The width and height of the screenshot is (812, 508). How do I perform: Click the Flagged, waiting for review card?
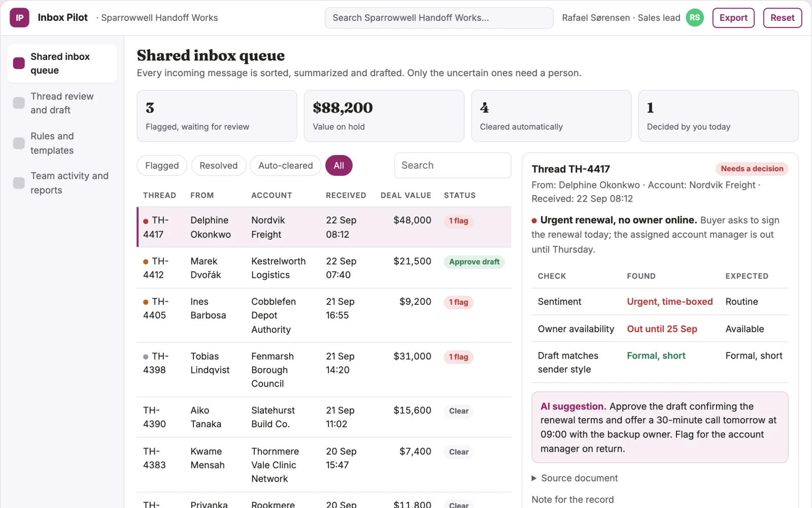click(x=217, y=116)
